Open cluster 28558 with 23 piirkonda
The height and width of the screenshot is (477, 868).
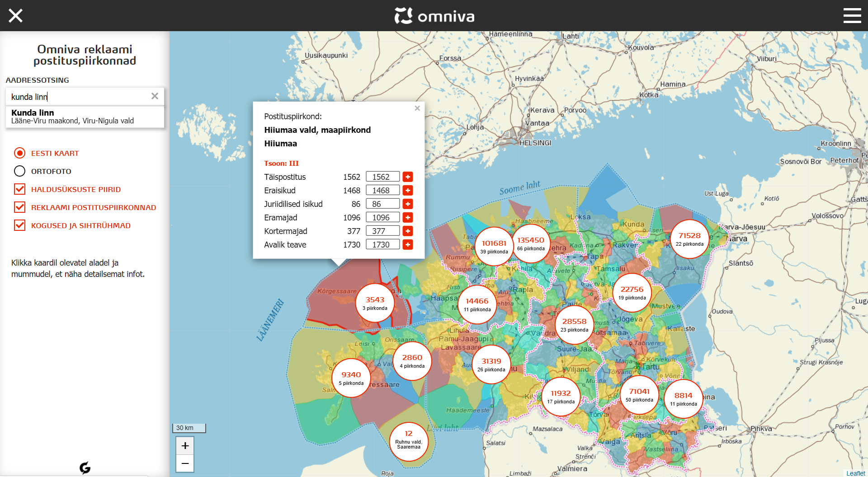tap(574, 325)
